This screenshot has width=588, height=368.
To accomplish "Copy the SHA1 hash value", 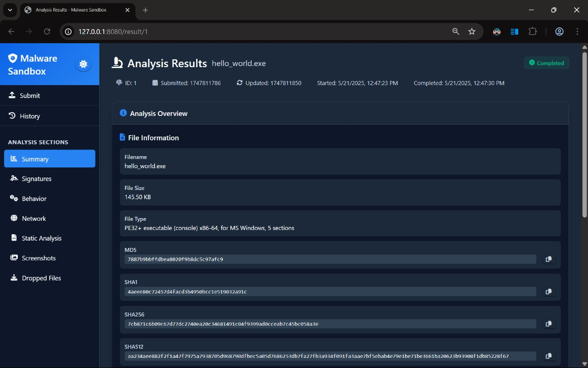I will click(x=548, y=292).
